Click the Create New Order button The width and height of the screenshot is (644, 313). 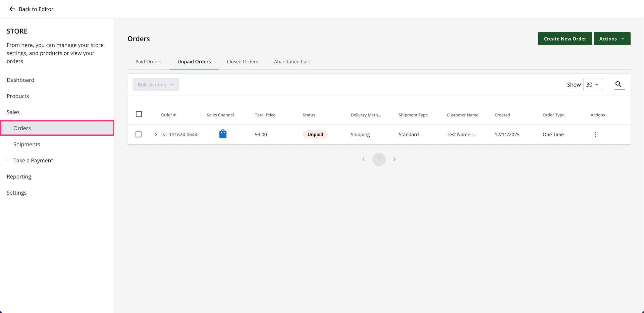pos(565,39)
